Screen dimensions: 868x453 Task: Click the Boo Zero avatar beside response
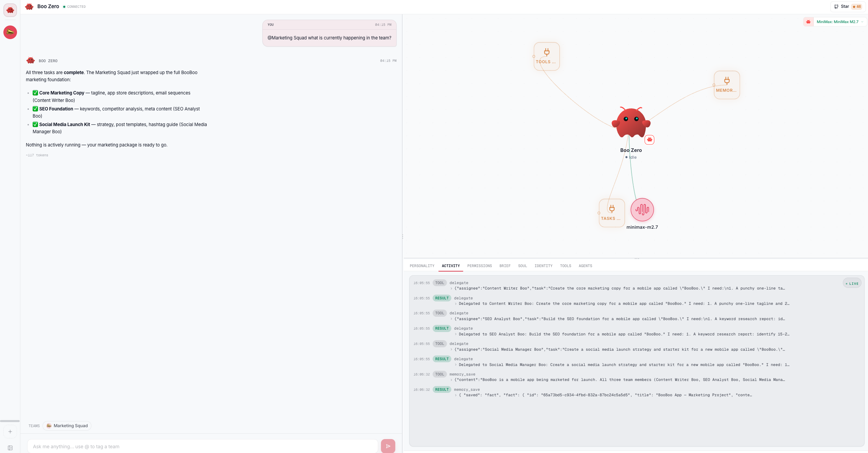(x=31, y=60)
